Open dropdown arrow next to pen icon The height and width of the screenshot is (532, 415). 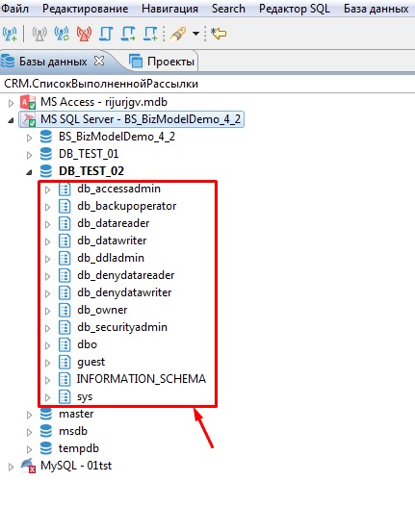click(x=195, y=34)
